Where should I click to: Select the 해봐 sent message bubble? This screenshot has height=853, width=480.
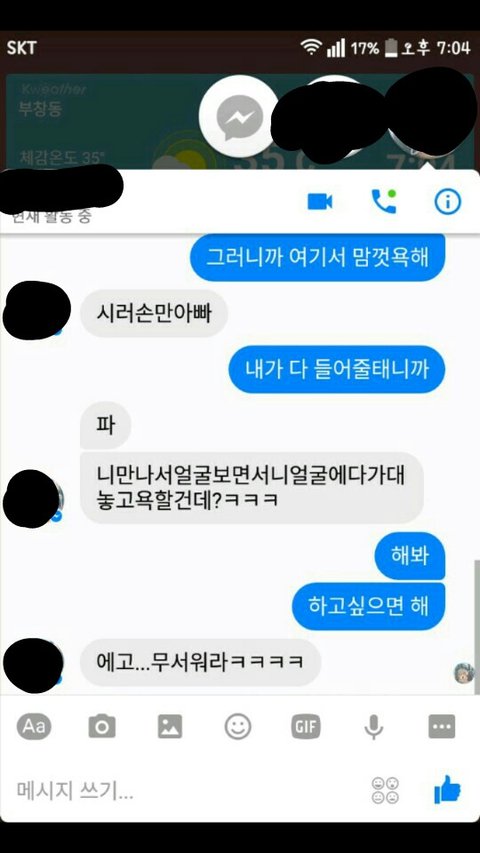pyautogui.click(x=410, y=556)
